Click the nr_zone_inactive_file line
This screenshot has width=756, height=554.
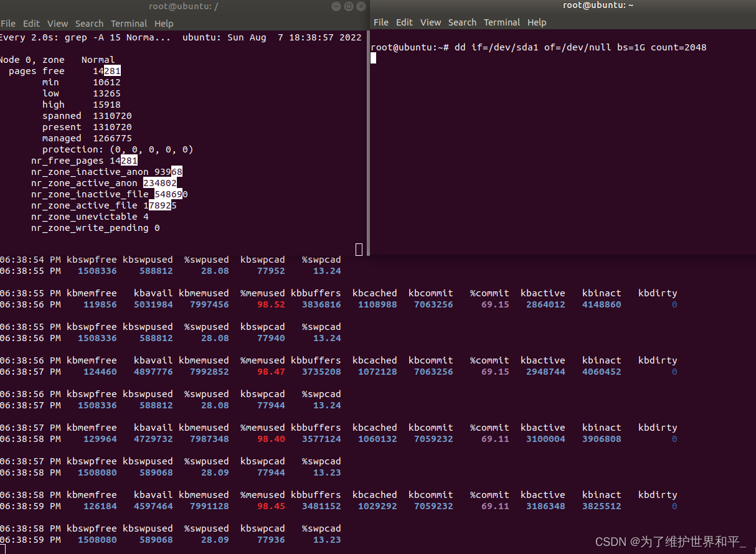[x=110, y=194]
